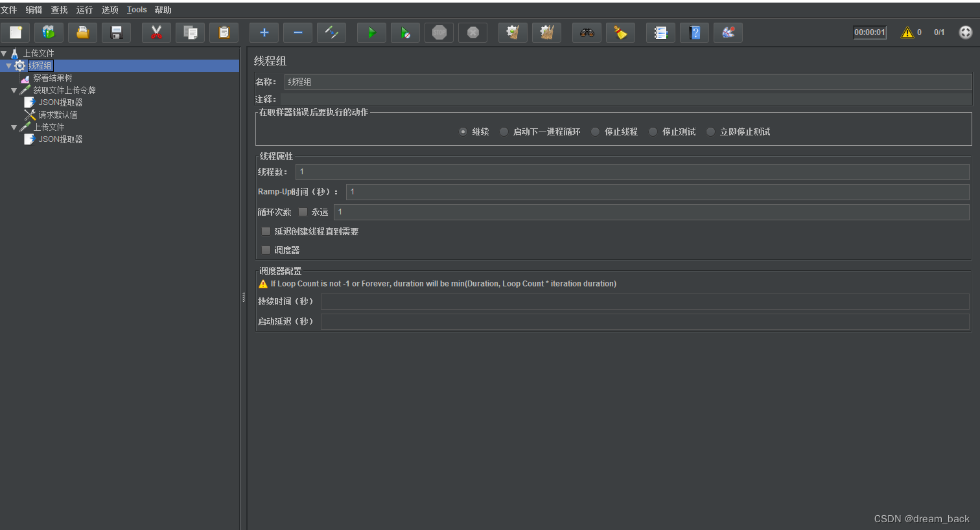Click the 持续时间（秒）field
This screenshot has height=530, width=980.
pos(645,301)
